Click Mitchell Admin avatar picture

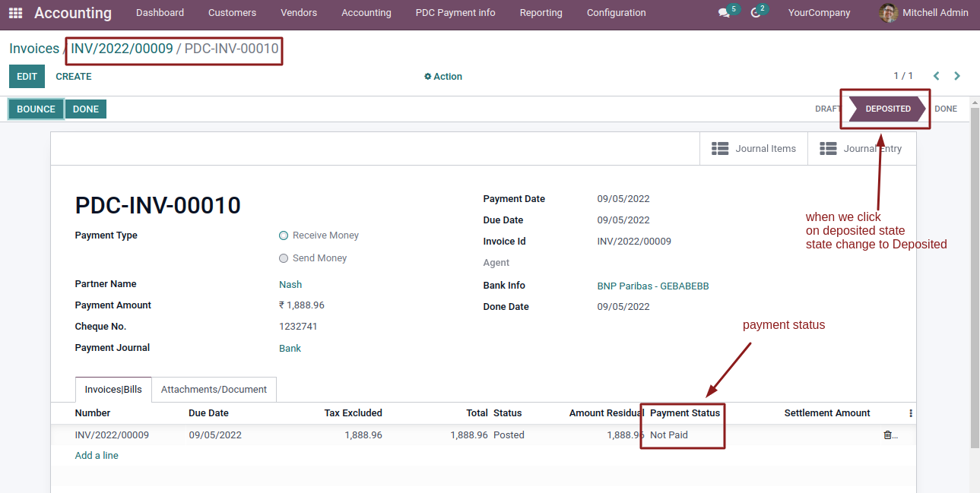(x=888, y=13)
